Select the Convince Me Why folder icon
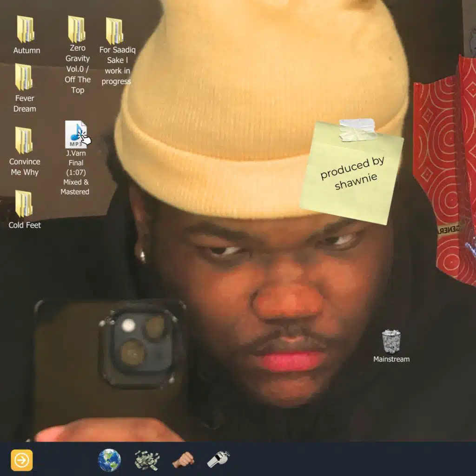Image resolution: width=476 pixels, height=476 pixels. coord(24,140)
